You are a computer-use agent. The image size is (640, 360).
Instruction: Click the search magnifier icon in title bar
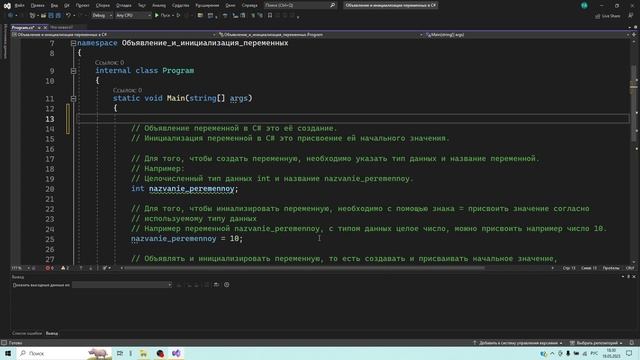(x=332, y=5)
